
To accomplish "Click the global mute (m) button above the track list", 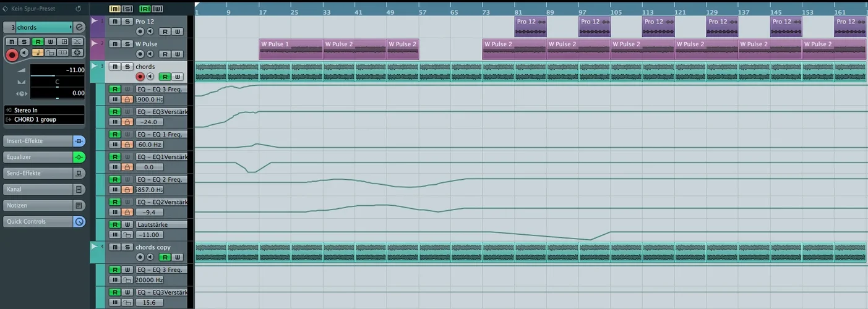I will point(114,9).
